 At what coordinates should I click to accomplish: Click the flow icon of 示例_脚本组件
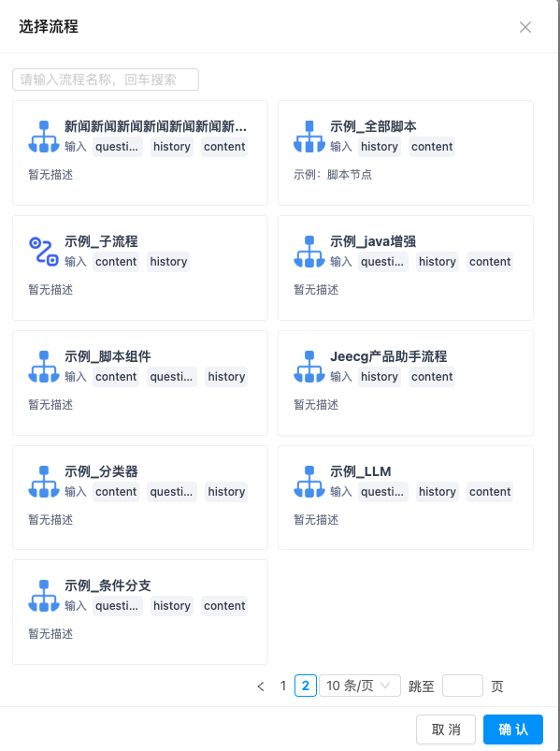click(x=44, y=367)
